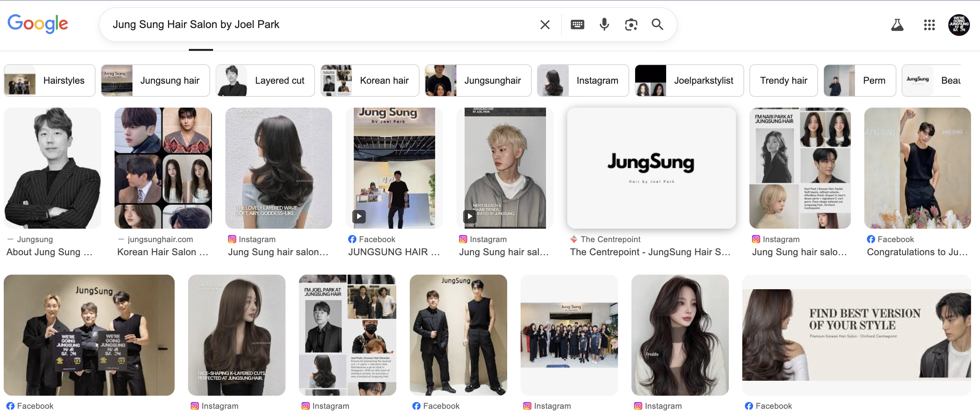The height and width of the screenshot is (414, 980).
Task: Click the magnifying glass search button
Action: 658,25
